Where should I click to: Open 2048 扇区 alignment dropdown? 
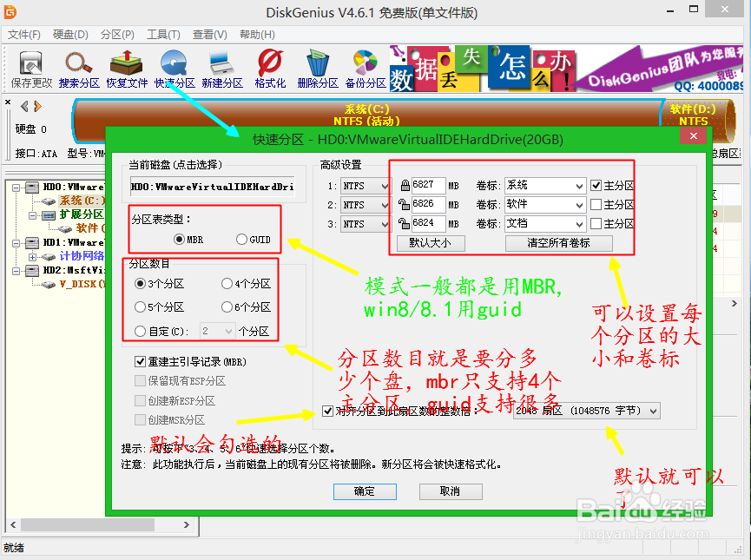(x=586, y=411)
